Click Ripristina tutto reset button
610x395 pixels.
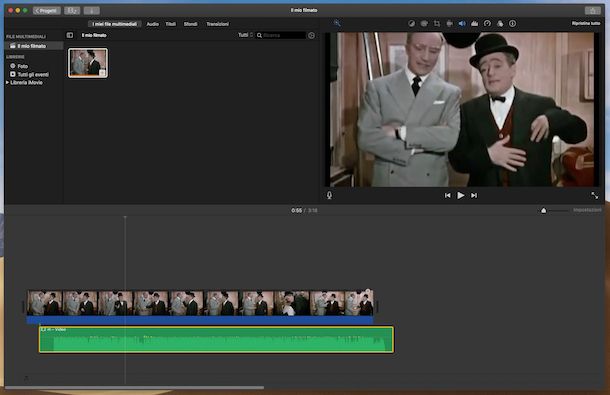585,23
